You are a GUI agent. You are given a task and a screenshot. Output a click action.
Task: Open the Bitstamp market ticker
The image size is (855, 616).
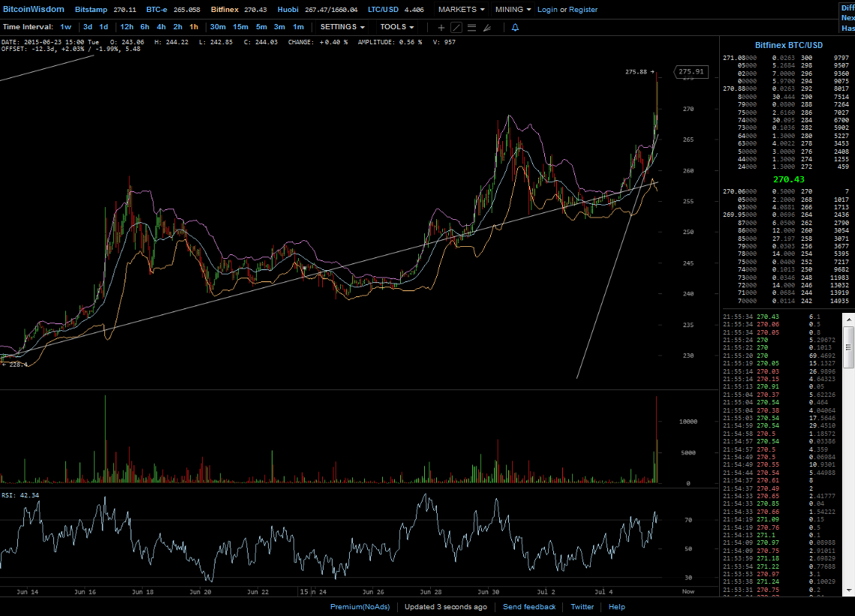(105, 10)
